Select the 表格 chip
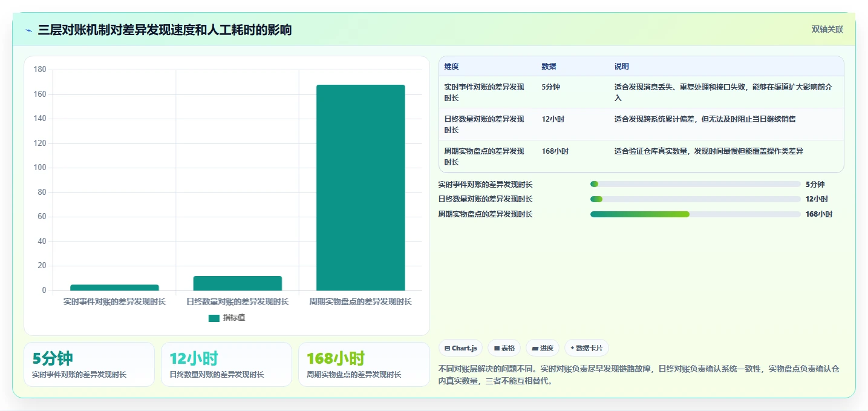 tap(504, 348)
